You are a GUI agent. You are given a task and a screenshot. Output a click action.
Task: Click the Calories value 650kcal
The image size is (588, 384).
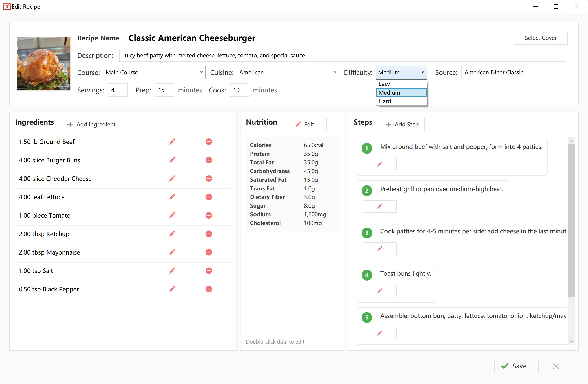(x=313, y=145)
